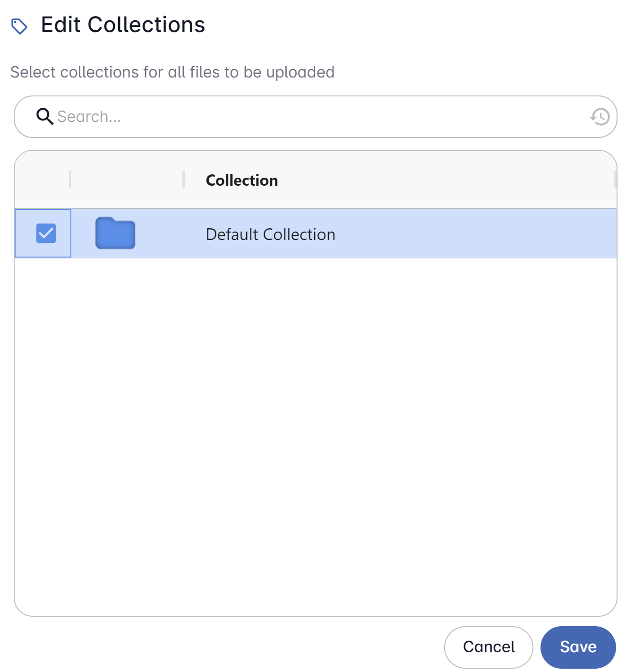635x672 pixels.
Task: Click the blue folder icon of Default Collection
Action: pyautogui.click(x=115, y=233)
